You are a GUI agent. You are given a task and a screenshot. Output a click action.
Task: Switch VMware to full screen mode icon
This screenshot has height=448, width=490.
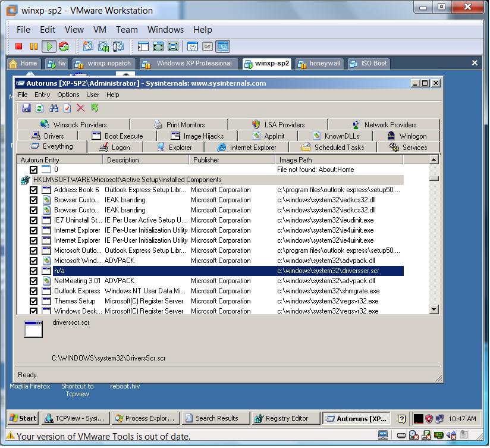click(x=158, y=46)
